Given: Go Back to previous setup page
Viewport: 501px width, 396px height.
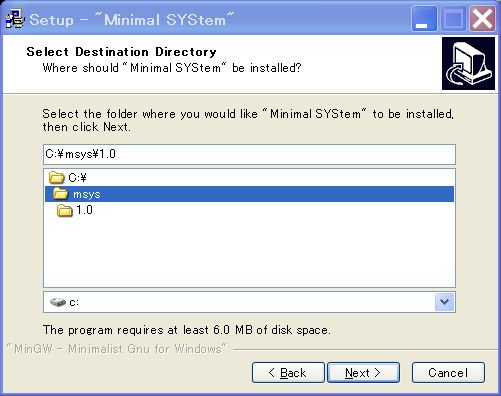Looking at the screenshot, I should point(288,373).
